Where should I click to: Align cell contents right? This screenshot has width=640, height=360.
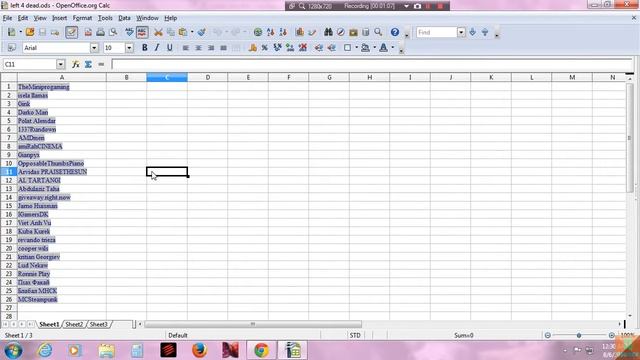(x=211, y=48)
